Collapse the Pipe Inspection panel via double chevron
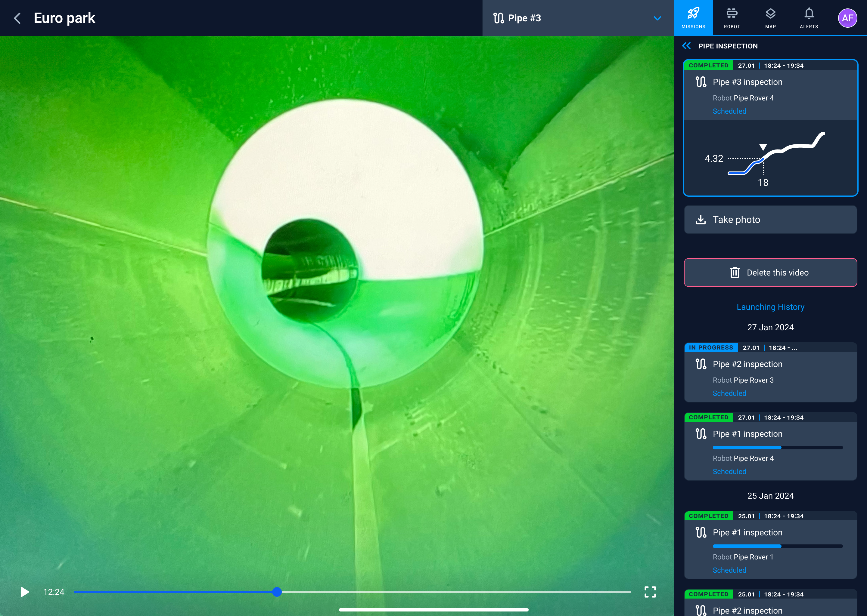867x616 pixels. pos(686,46)
